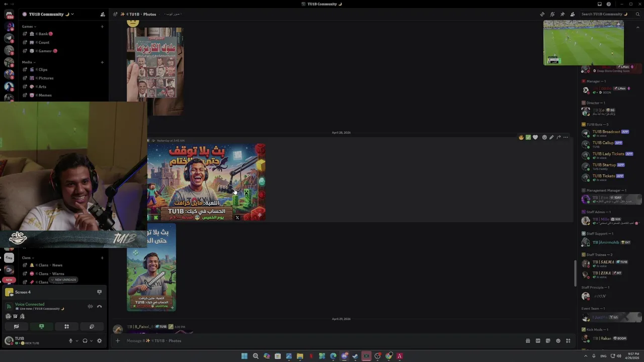Open the Arts channel
The height and width of the screenshot is (362, 644).
43,86
